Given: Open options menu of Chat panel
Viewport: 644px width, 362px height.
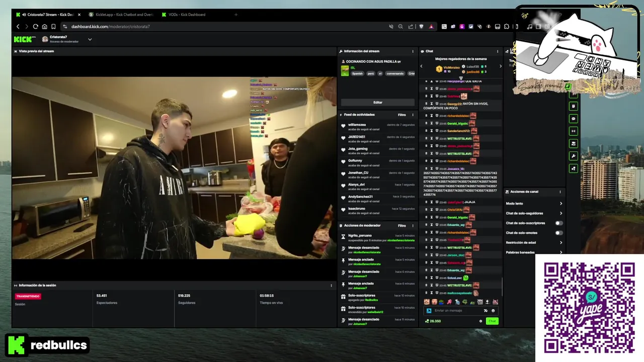Looking at the screenshot, I should coord(498,51).
